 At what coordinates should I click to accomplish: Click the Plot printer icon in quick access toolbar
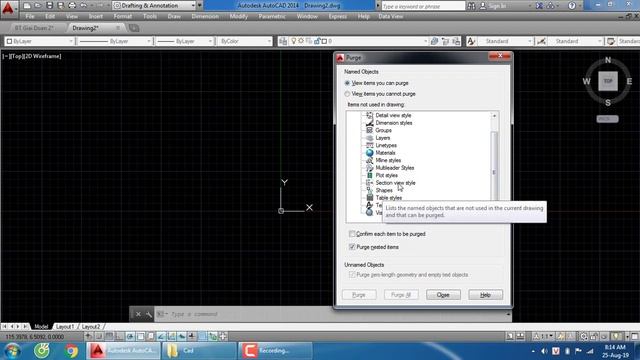72,6
